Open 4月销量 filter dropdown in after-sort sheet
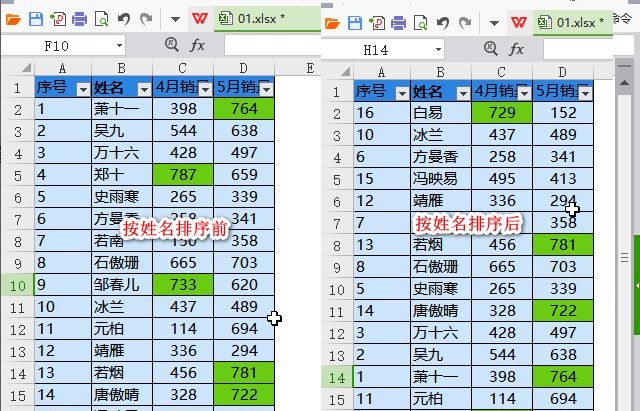The height and width of the screenshot is (411, 640). coord(522,92)
